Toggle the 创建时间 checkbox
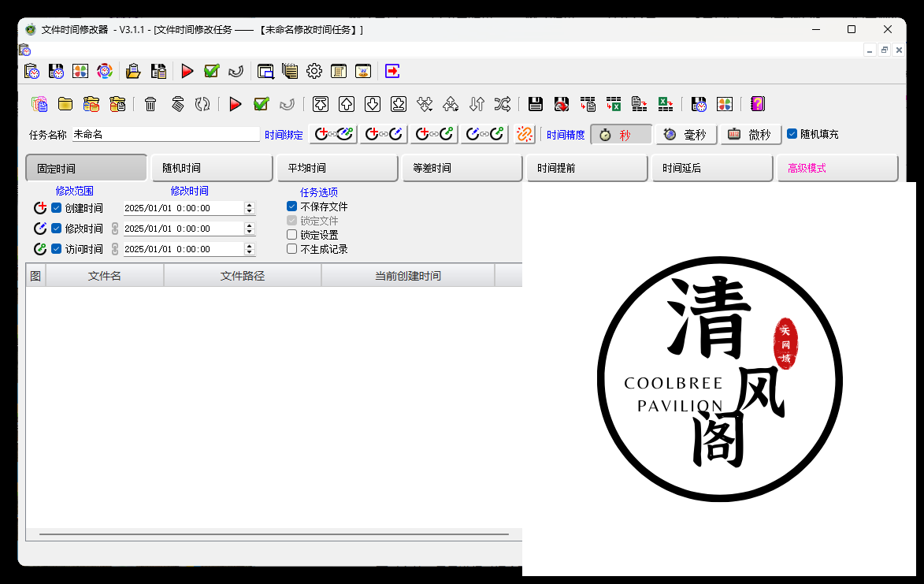924x584 pixels. click(57, 208)
